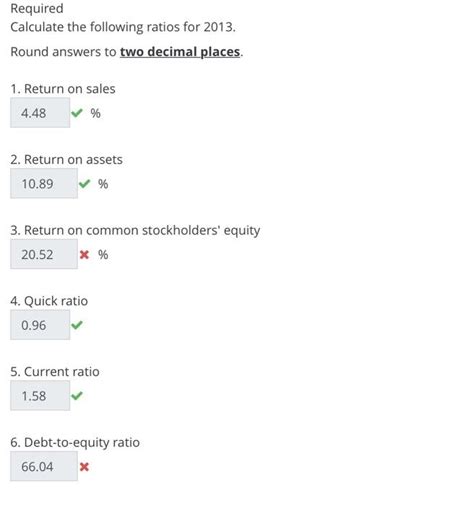This screenshot has width=474, height=505.
Task: Click the 'Calculate the following ratios for 2013' text
Action: point(123,27)
